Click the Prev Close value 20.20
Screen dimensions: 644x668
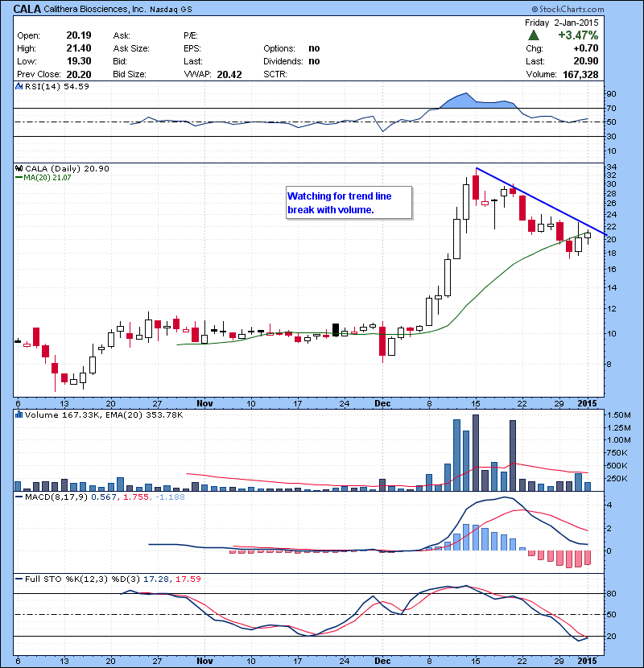coord(79,74)
